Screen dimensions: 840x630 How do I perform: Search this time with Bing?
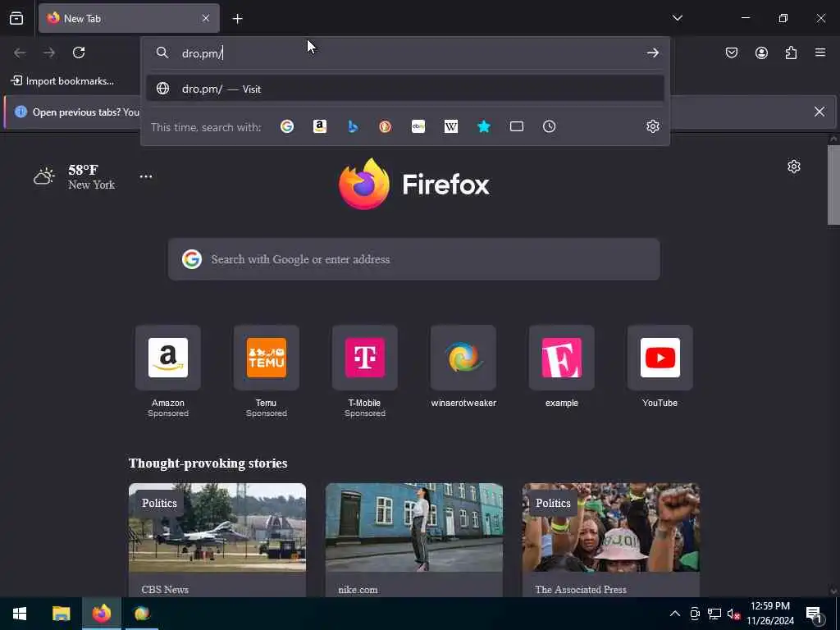(x=353, y=126)
